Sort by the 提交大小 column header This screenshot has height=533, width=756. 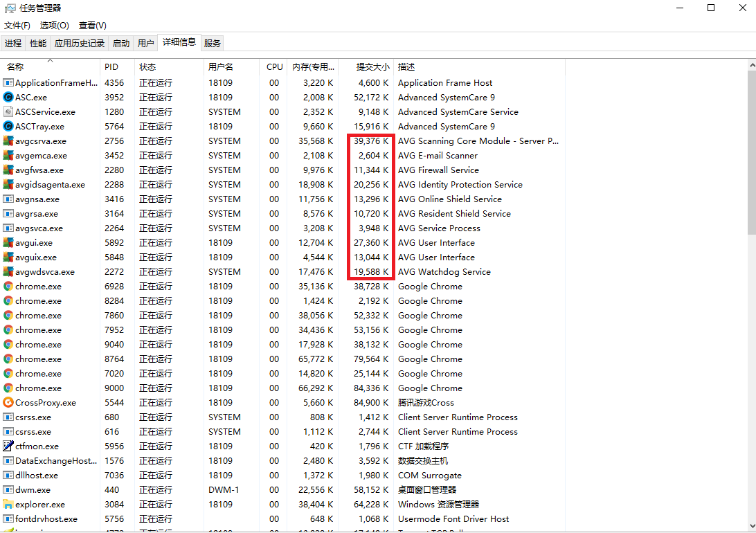tap(372, 67)
